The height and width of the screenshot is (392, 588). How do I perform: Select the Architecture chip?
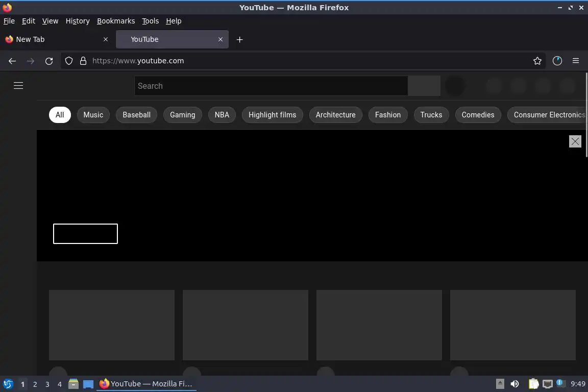(336, 115)
